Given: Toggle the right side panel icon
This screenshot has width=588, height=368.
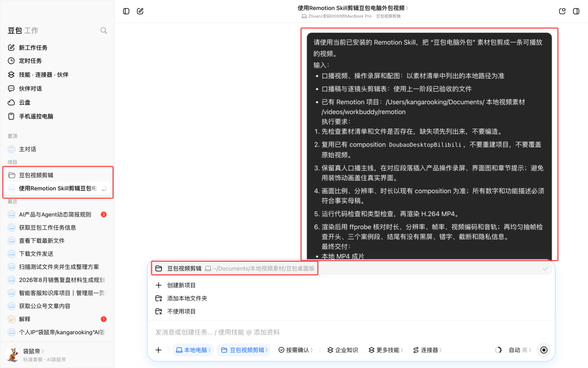Looking at the screenshot, I should click(x=577, y=11).
